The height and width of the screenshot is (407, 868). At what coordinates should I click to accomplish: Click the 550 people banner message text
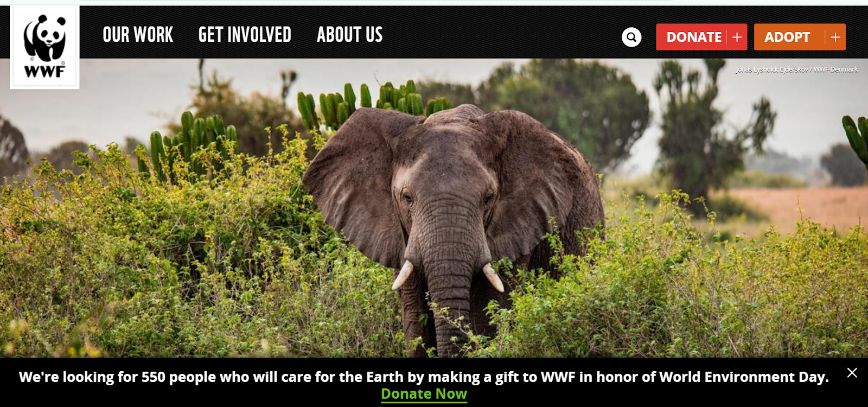[424, 377]
